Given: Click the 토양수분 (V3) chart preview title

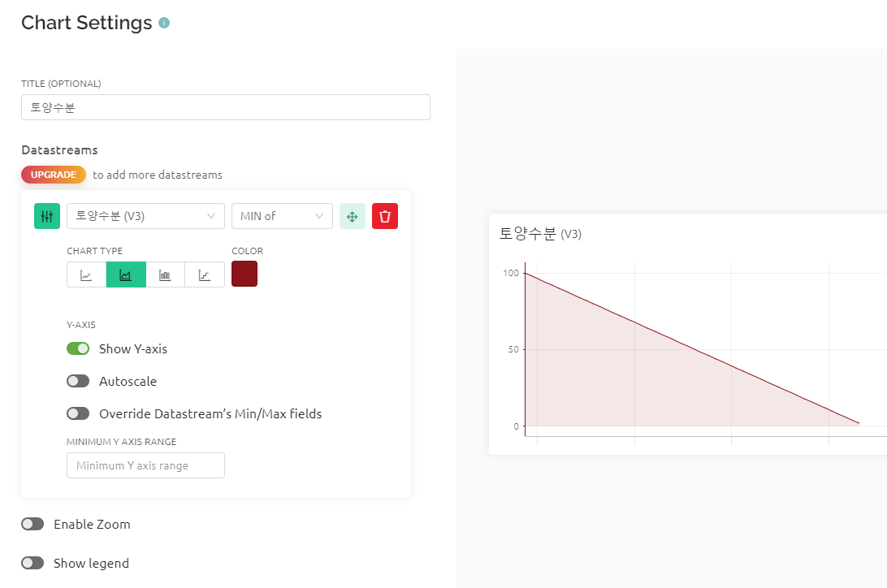Looking at the screenshot, I should click(x=540, y=234).
